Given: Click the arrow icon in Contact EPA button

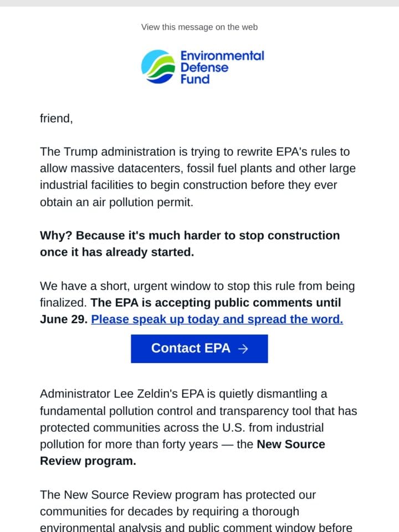Looking at the screenshot, I should click(x=243, y=349).
